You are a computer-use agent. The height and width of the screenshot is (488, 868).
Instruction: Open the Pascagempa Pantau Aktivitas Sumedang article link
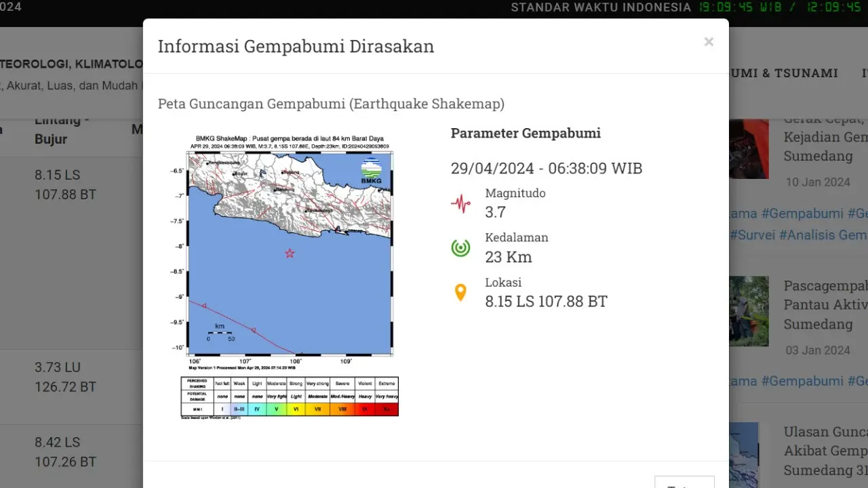point(825,305)
